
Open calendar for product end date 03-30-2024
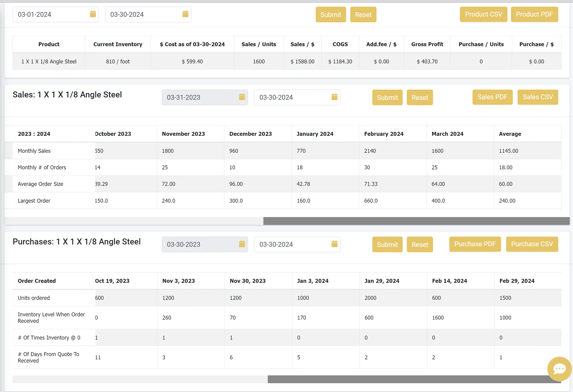[185, 14]
